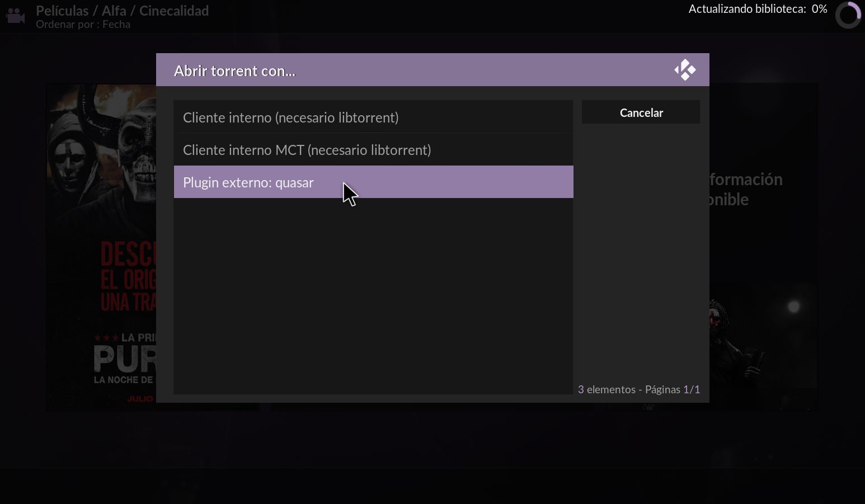Choose Cliente interno MCT option
Viewport: 865px width, 504px height.
tap(373, 150)
